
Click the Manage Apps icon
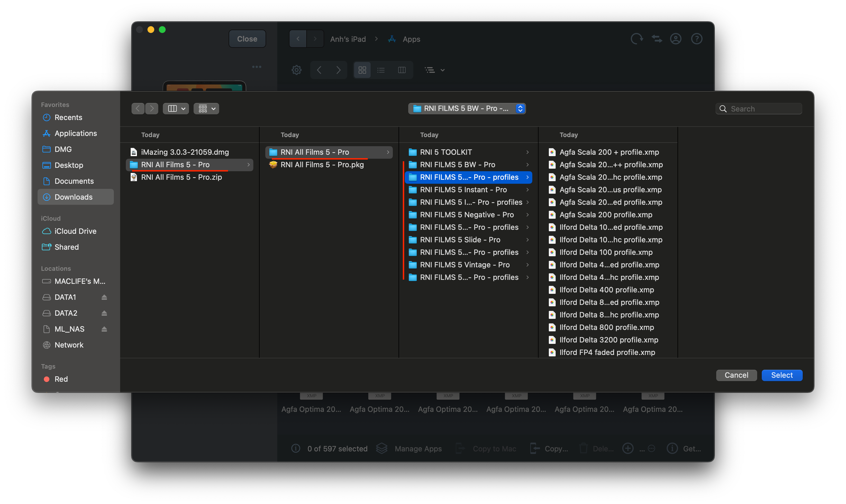382,448
